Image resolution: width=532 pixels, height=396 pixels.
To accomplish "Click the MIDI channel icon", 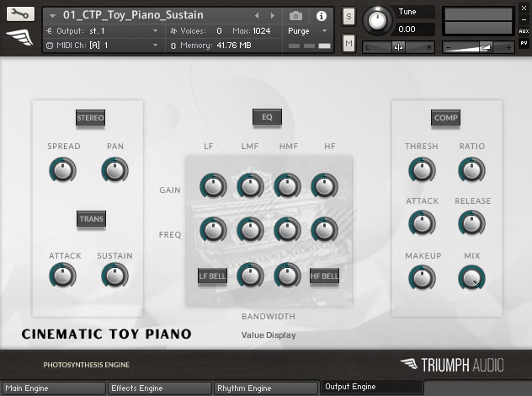I will 50,45.
